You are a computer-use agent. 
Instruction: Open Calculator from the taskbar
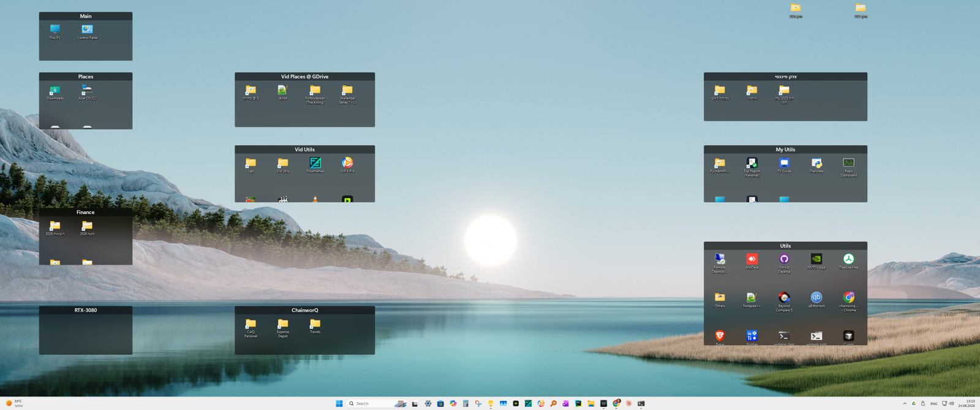466,403
